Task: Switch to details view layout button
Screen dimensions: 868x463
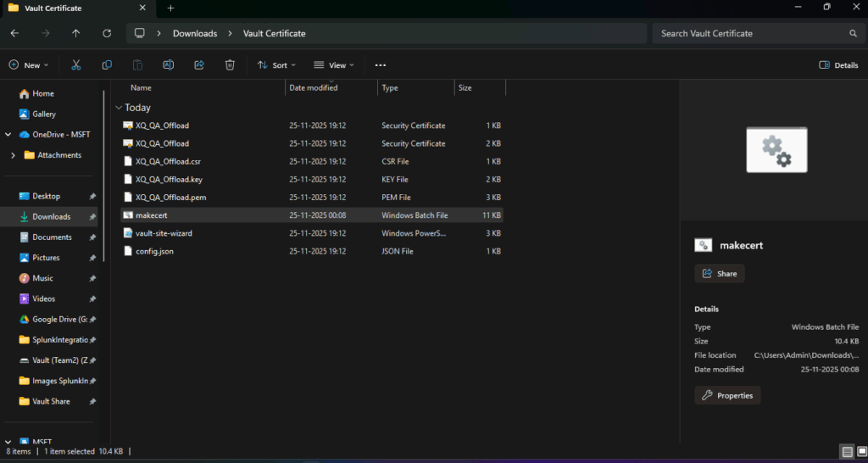Action: pyautogui.click(x=847, y=451)
